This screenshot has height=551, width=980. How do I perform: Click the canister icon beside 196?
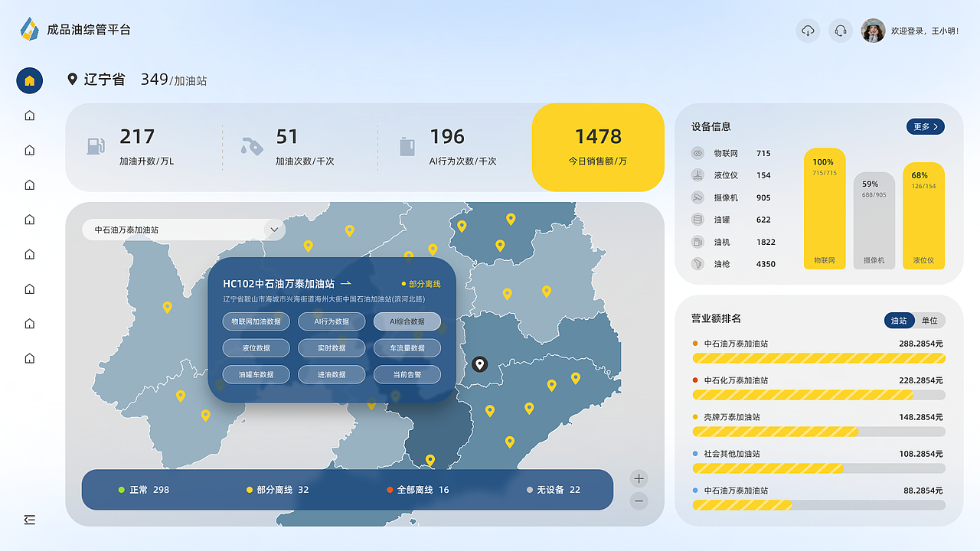click(407, 146)
